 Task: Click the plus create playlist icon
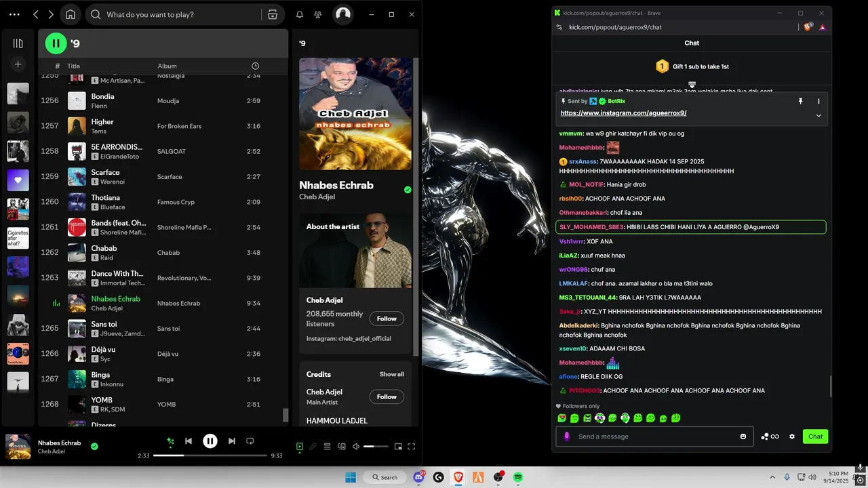coord(18,64)
